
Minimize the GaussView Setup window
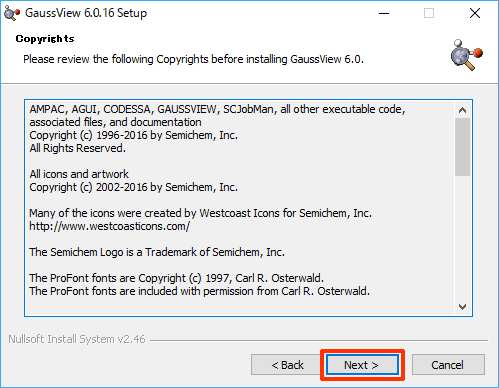pos(384,13)
